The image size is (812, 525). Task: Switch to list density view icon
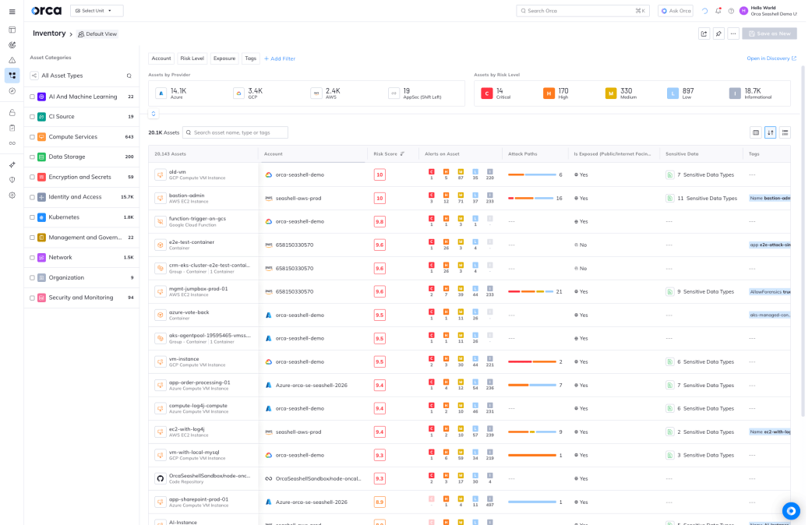coord(785,133)
